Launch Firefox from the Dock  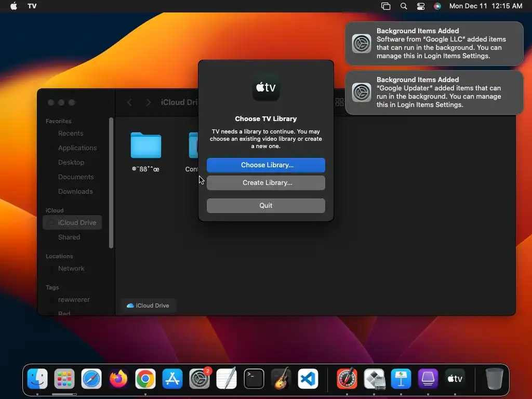point(118,379)
